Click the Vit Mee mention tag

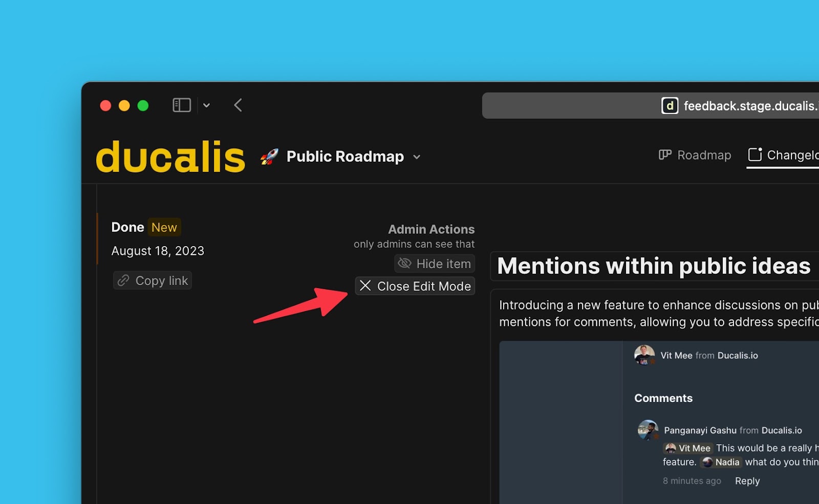pos(688,448)
